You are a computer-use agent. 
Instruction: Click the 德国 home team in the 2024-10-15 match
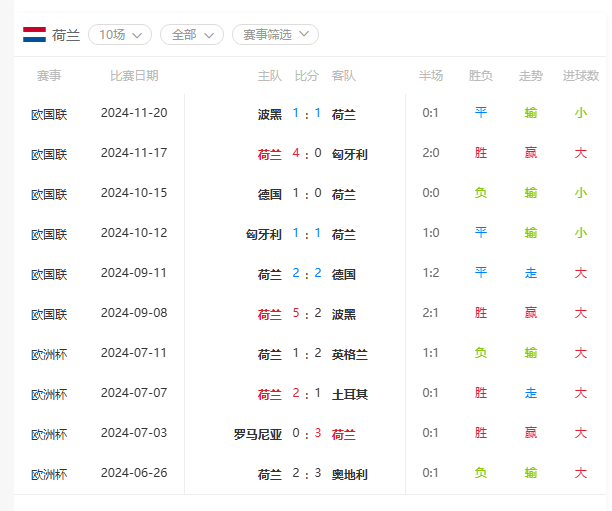pos(270,194)
